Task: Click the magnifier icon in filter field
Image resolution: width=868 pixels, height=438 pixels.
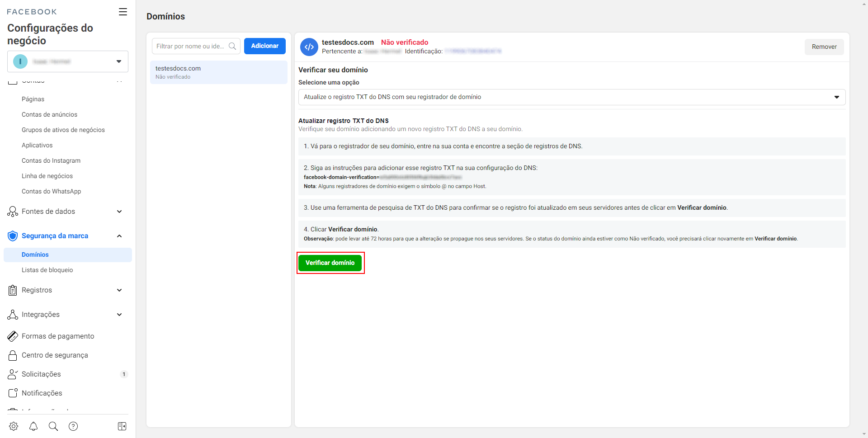Action: click(x=232, y=46)
